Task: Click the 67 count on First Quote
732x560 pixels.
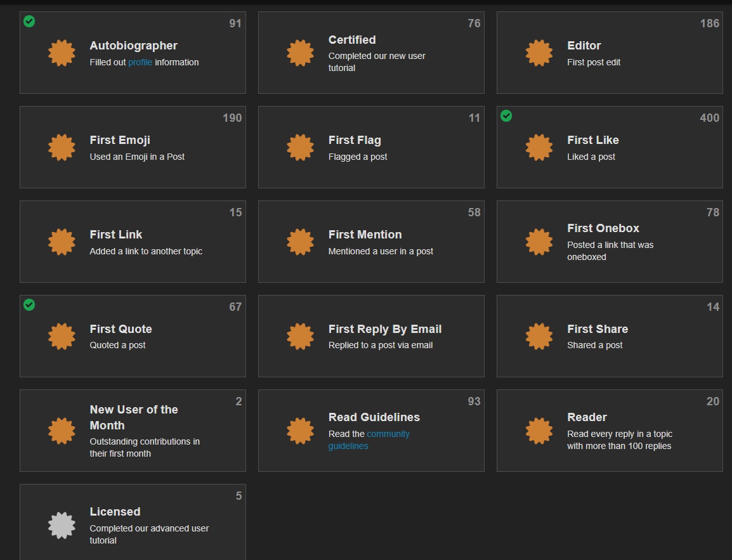Action: click(235, 307)
